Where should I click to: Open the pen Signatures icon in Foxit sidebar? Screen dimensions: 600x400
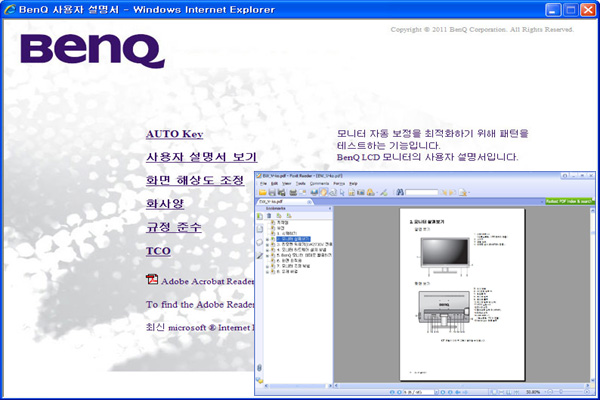(x=259, y=256)
